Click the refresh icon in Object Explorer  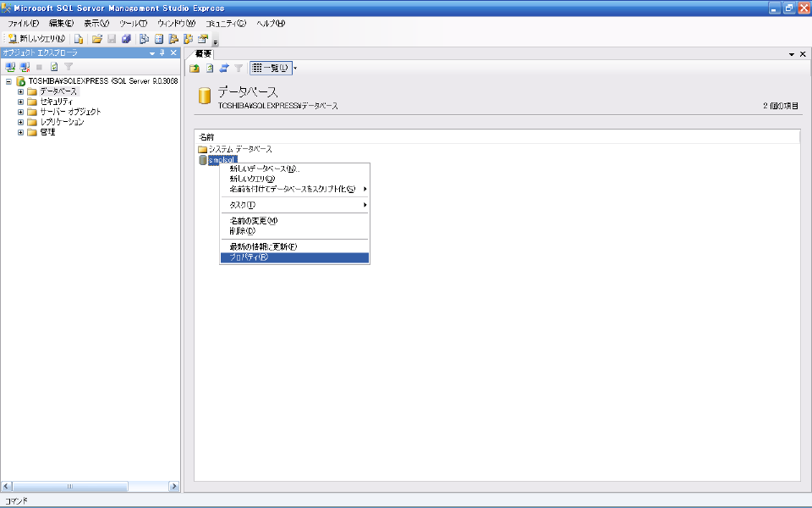(54, 67)
